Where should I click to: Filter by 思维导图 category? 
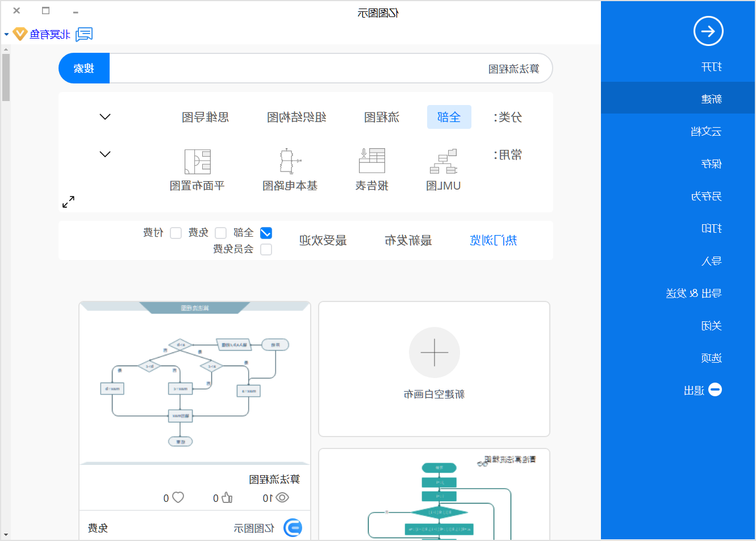coord(205,117)
